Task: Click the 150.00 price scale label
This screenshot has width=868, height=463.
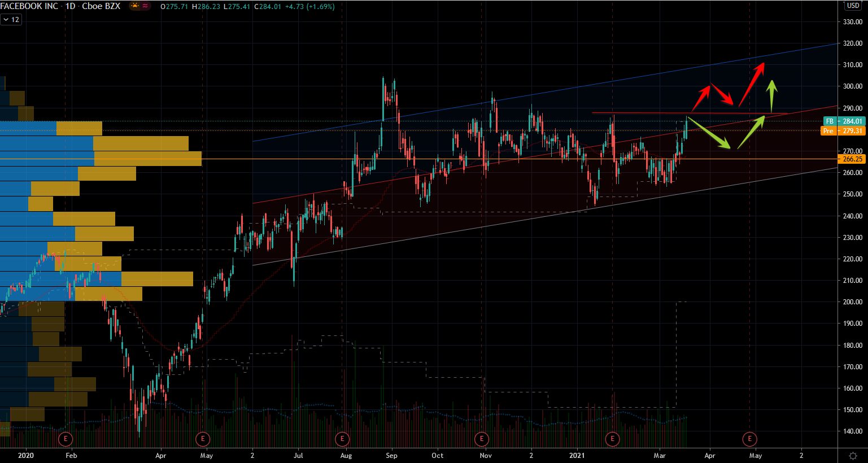Action: pos(852,410)
